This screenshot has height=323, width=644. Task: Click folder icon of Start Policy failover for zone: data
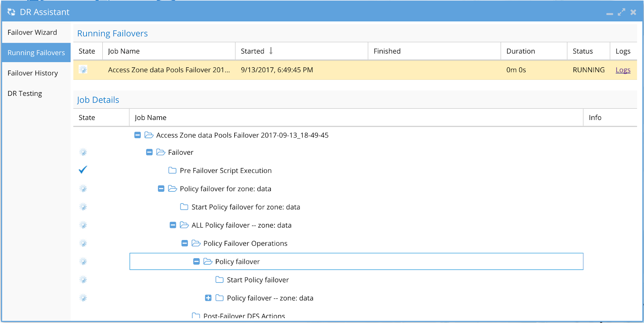pos(184,207)
